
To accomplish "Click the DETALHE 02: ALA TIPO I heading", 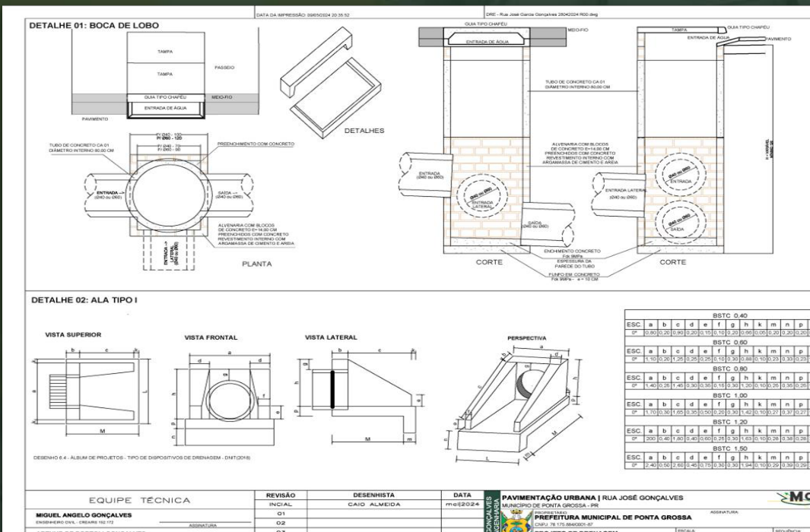I will (84, 299).
